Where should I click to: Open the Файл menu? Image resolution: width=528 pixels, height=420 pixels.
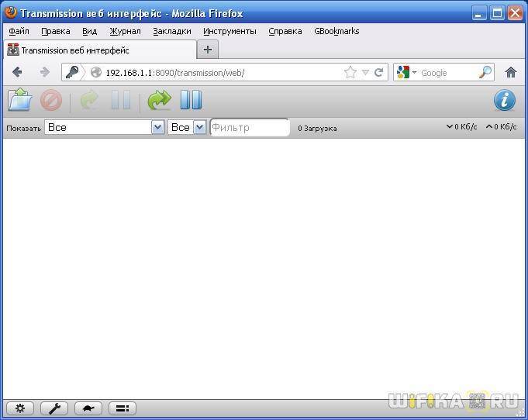tap(19, 31)
